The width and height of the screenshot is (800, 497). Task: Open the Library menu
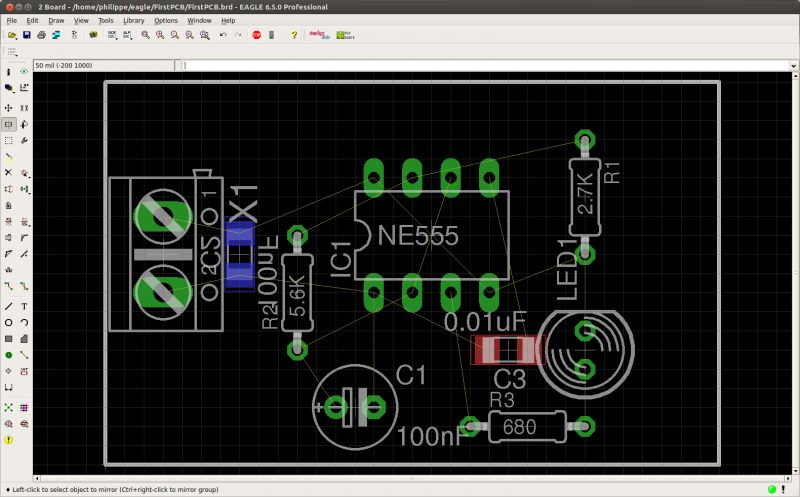133,20
